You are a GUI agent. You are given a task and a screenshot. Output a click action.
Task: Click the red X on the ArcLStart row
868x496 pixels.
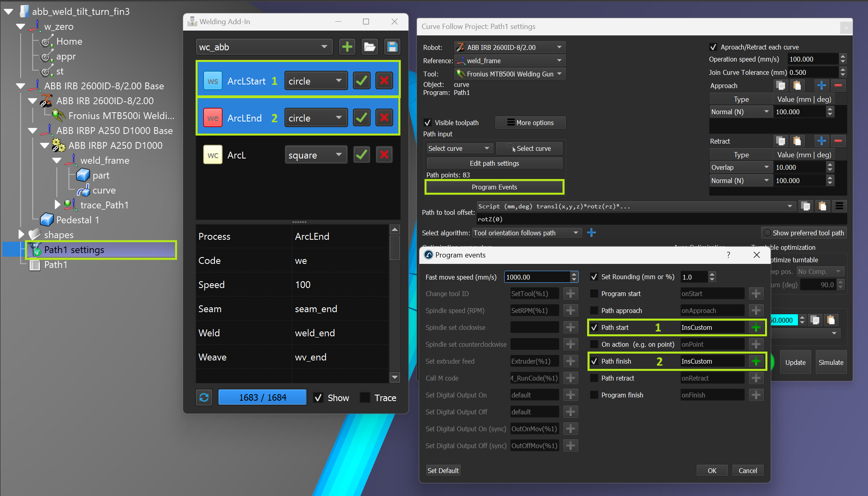pos(384,81)
